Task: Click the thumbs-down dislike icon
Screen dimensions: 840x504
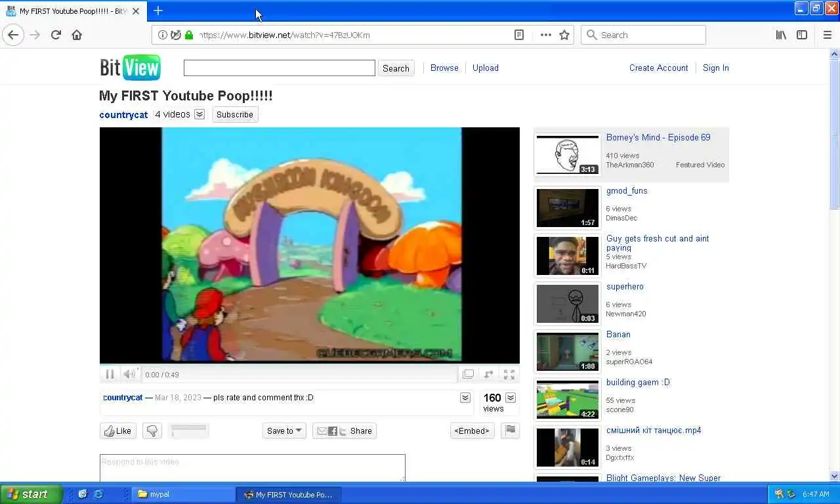Action: (152, 431)
